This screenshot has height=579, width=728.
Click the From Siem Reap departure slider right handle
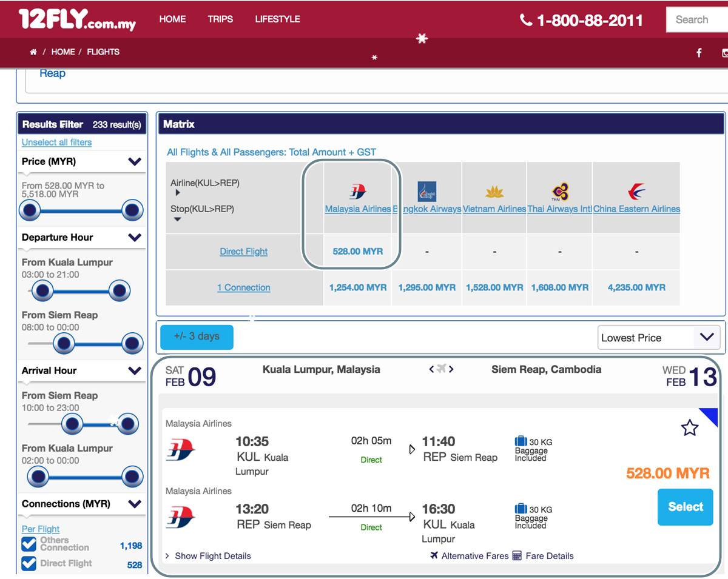[132, 344]
